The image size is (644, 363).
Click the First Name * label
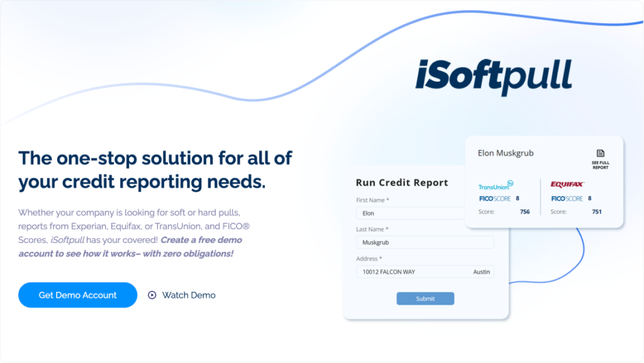click(372, 201)
